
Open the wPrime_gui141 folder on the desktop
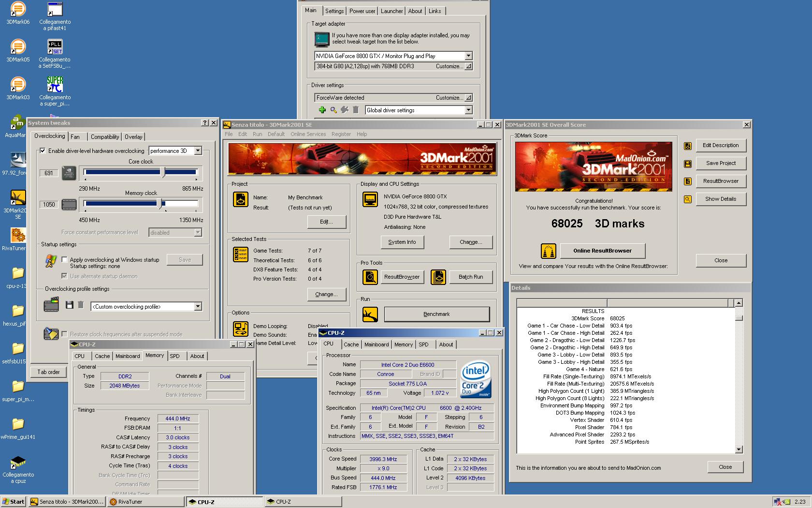tap(18, 424)
